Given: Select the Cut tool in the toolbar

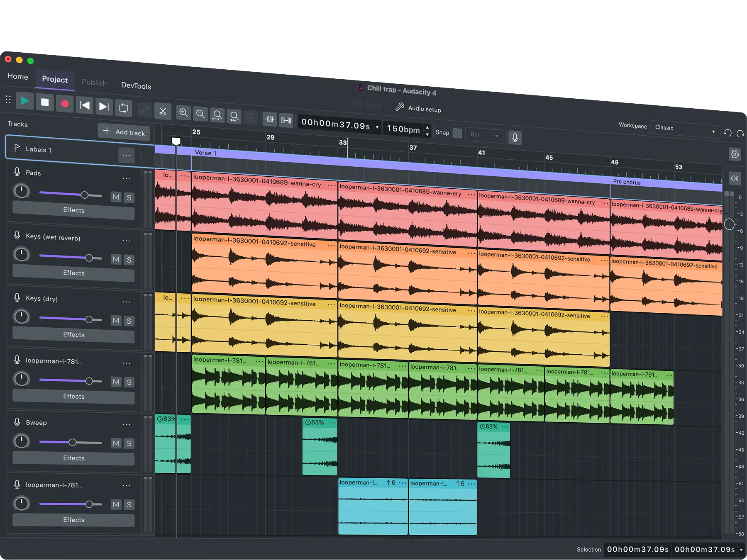Looking at the screenshot, I should [163, 111].
